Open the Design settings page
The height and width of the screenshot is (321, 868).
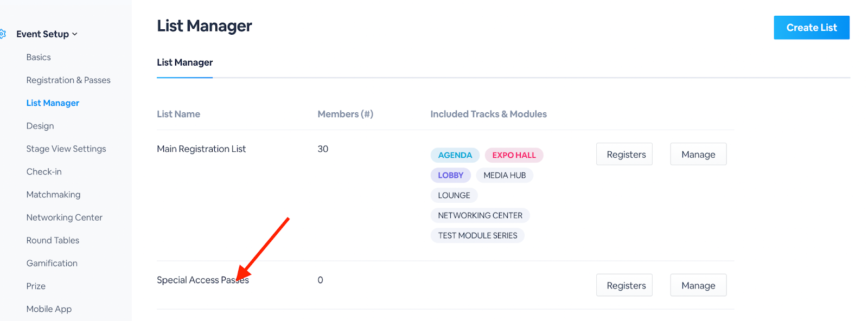tap(40, 126)
